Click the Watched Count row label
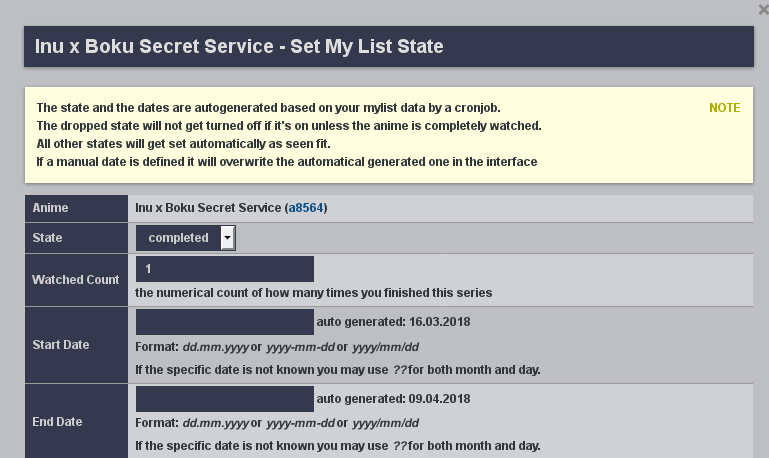Screen dimensions: 769x458 tap(76, 280)
